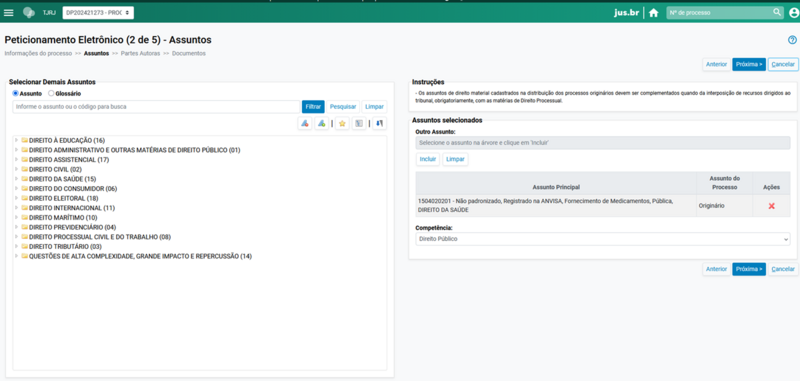Click folder icon of QUESTÕES DE ALTA COMPLEXIDADE
This screenshot has width=800, height=381.
24,256
